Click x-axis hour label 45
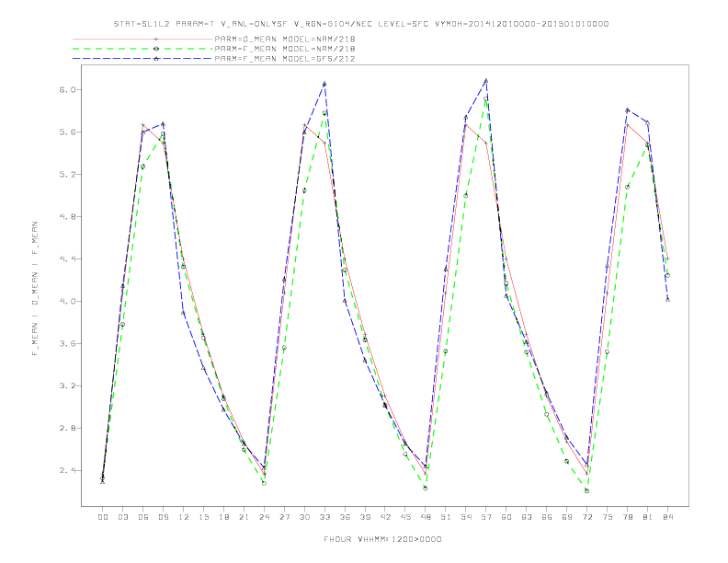Image resolution: width=728 pixels, height=563 pixels. [405, 517]
